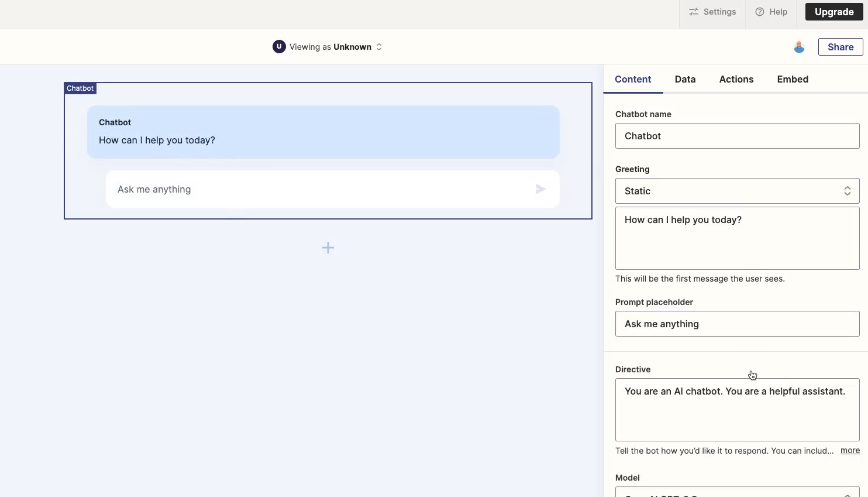
Task: Open the Actions tab
Action: coord(736,79)
